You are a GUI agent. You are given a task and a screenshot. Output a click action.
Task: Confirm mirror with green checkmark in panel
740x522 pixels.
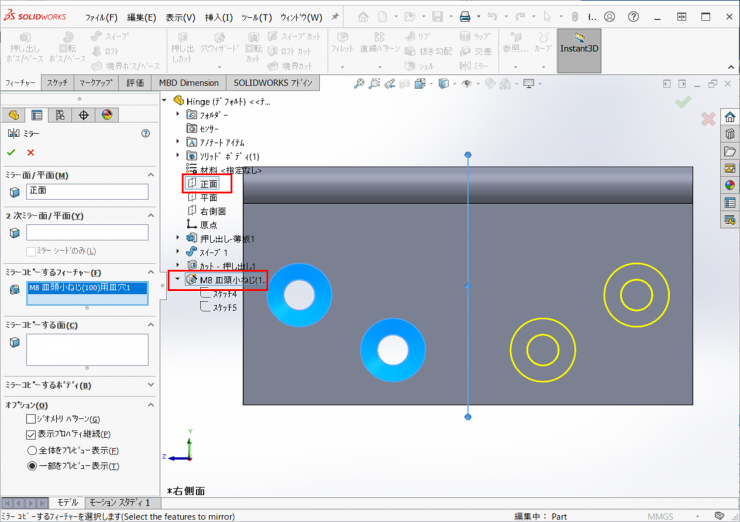coord(11,152)
